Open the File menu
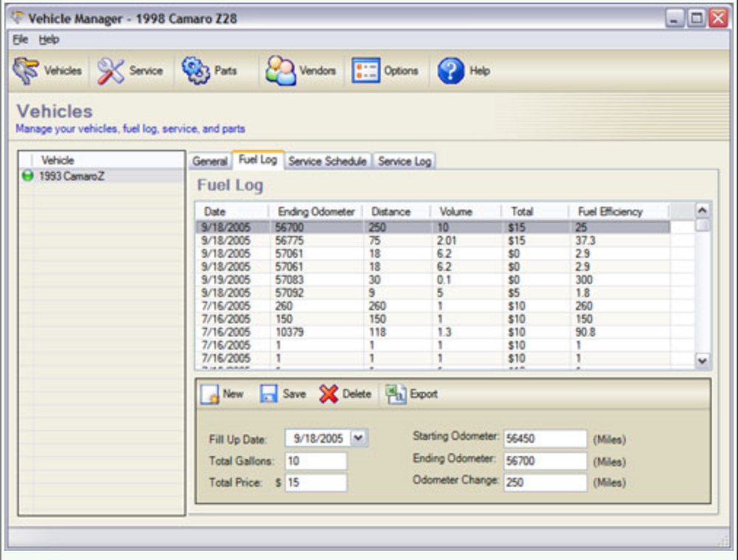 pos(20,40)
